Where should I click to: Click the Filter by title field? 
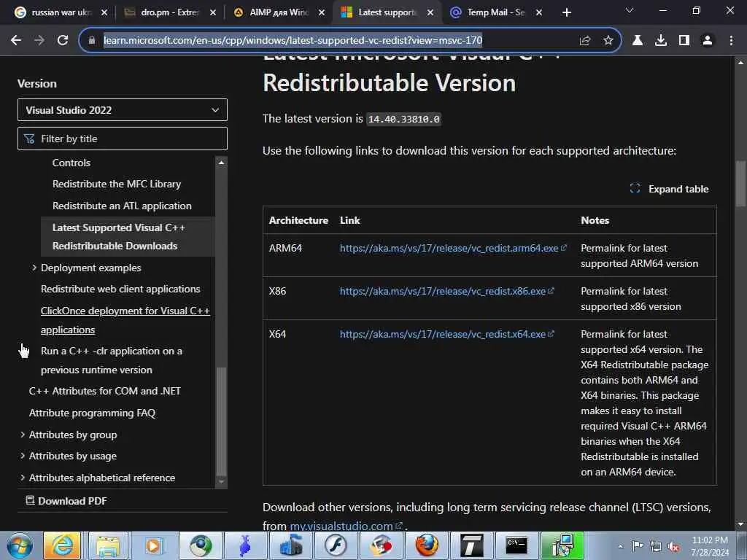(123, 139)
